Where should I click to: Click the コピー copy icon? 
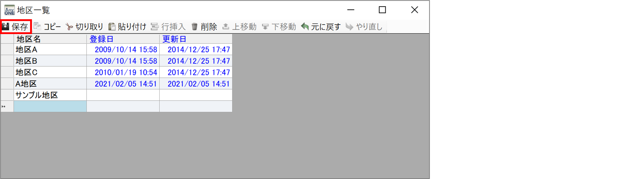(x=37, y=26)
